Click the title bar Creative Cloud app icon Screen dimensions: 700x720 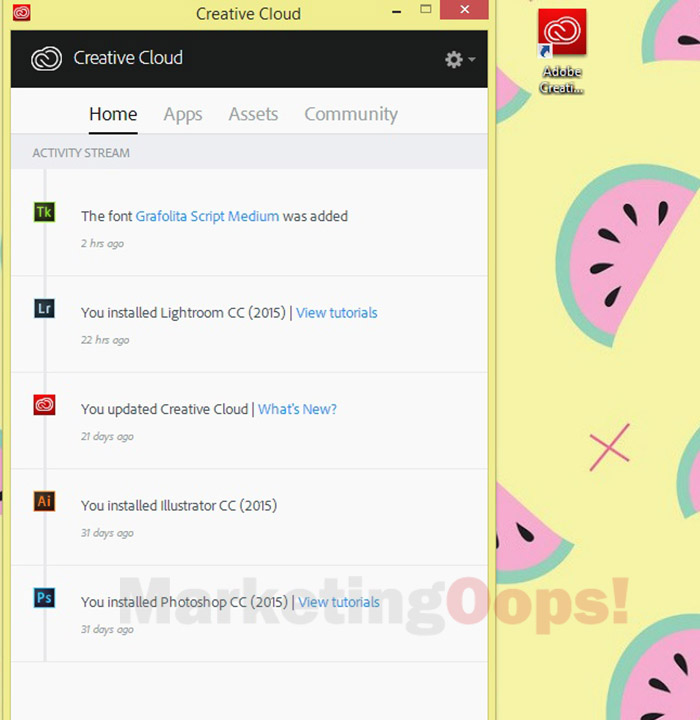click(x=22, y=12)
